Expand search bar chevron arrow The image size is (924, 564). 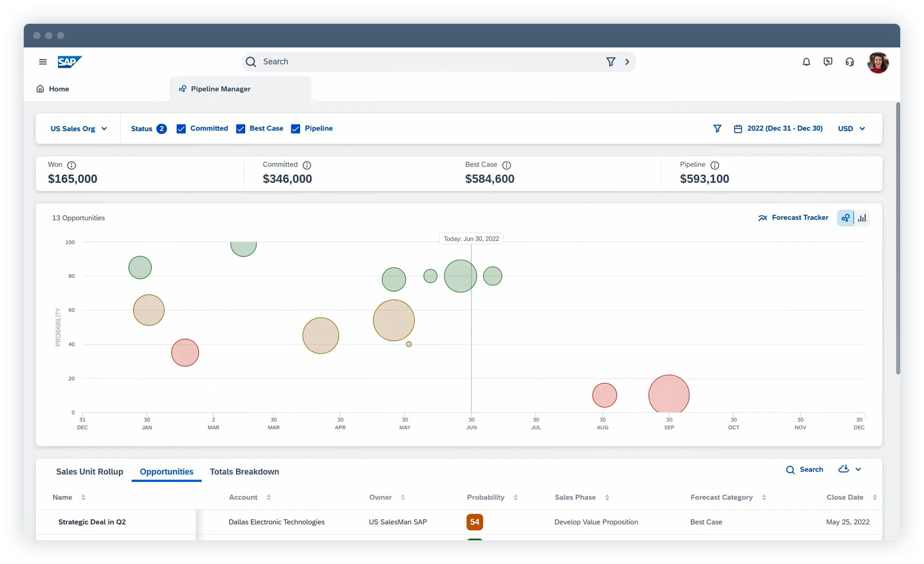pos(627,62)
